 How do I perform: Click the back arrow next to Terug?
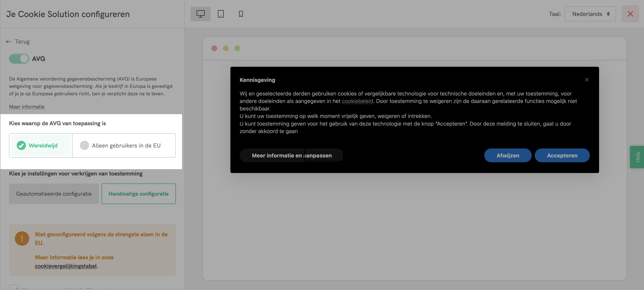click(8, 42)
